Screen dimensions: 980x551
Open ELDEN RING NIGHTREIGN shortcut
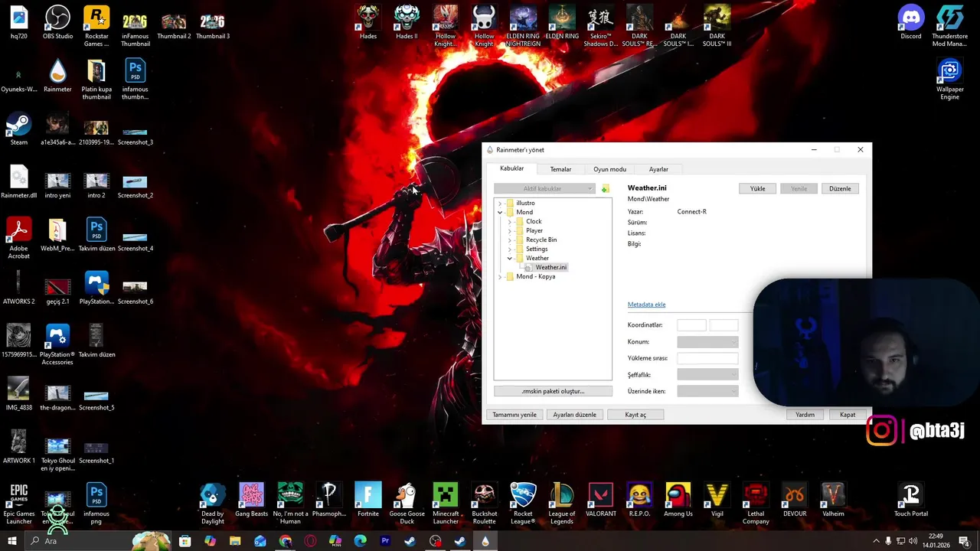tap(523, 25)
